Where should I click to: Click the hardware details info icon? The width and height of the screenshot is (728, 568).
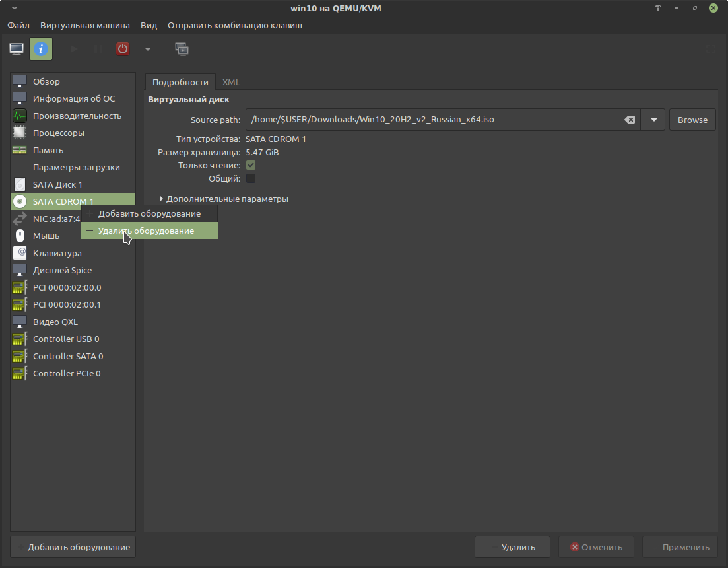(41, 49)
